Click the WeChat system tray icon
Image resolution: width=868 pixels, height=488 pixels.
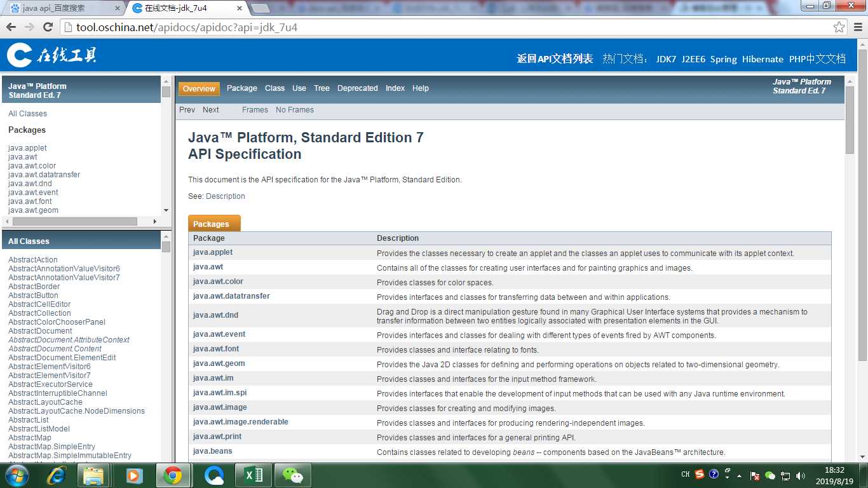click(770, 475)
